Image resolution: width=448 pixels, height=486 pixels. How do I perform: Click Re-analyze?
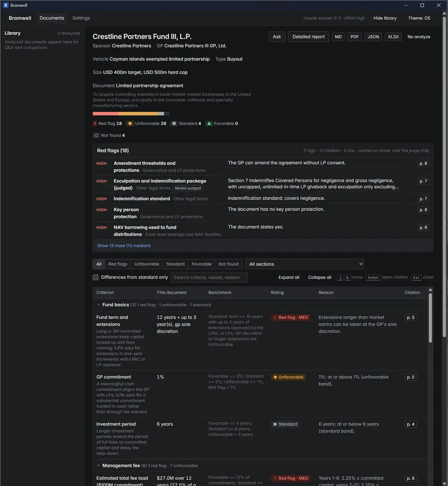pyautogui.click(x=419, y=37)
